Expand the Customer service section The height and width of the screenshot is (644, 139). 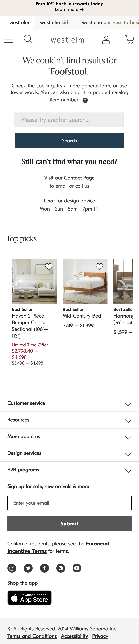coord(69,403)
